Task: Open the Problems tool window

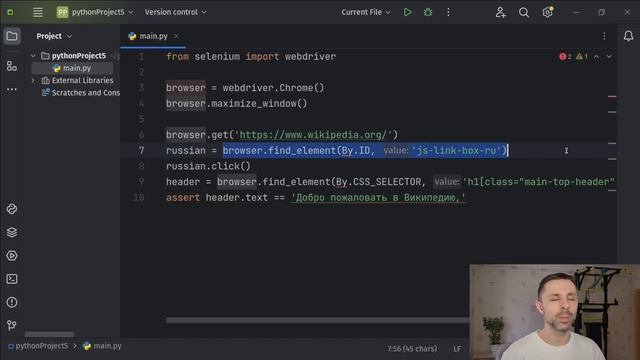Action: tap(12, 302)
